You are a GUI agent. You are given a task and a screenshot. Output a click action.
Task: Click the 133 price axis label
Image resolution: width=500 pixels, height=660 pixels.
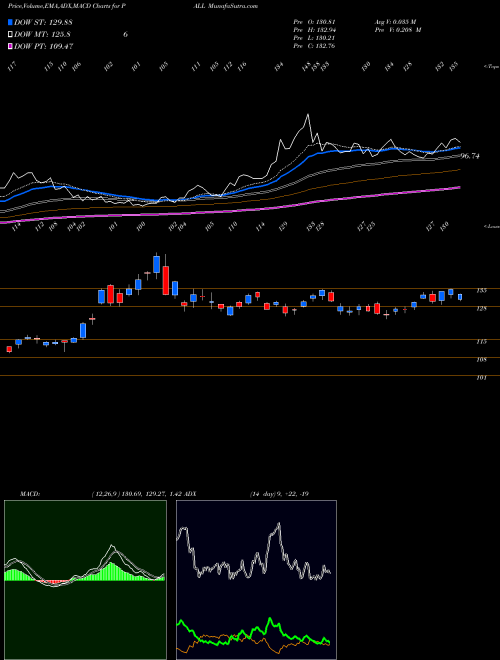pos(481,290)
